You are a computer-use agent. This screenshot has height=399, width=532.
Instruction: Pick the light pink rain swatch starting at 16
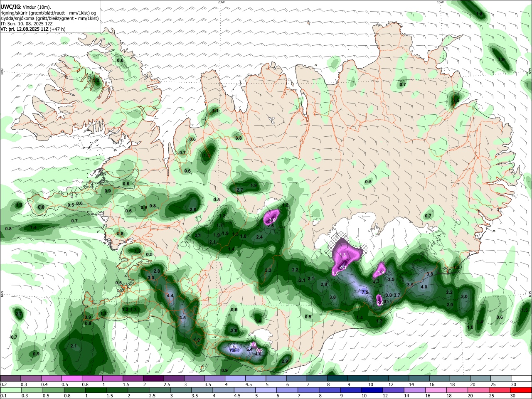click(436, 390)
